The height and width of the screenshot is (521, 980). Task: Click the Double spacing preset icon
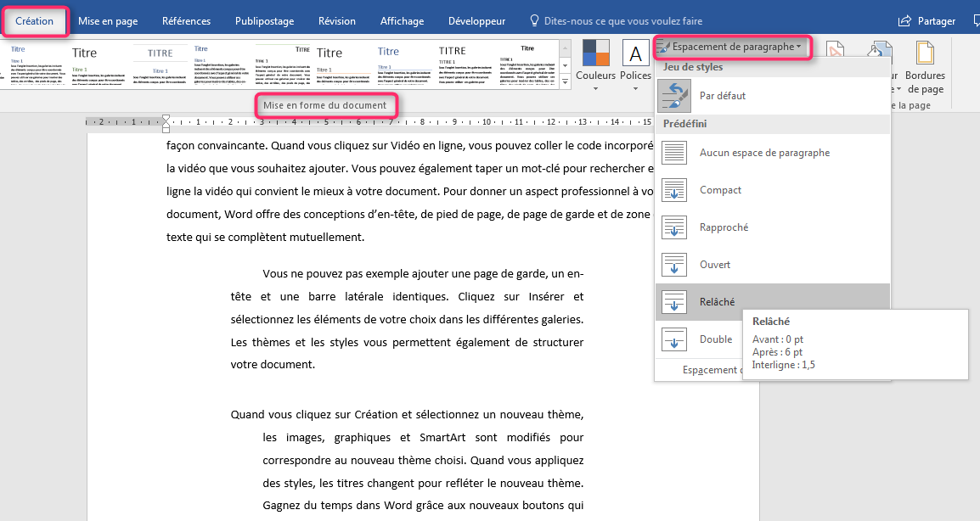click(673, 339)
